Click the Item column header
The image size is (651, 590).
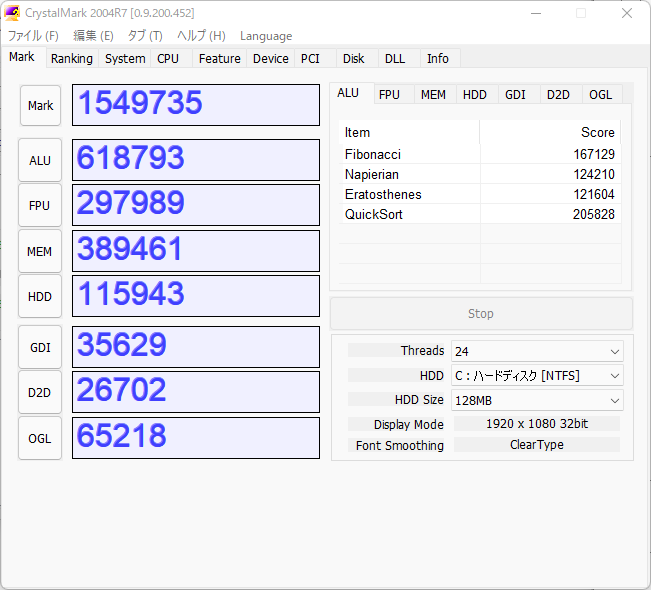tap(409, 132)
